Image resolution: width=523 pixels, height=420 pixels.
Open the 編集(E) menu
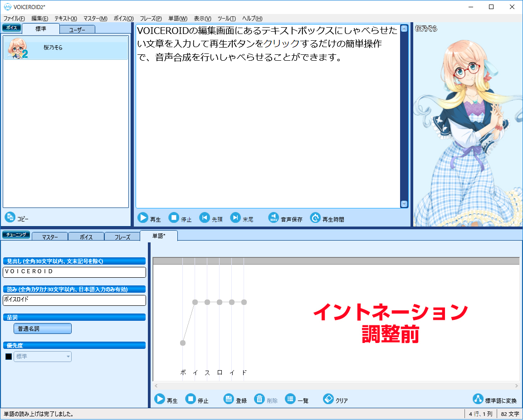(x=40, y=18)
